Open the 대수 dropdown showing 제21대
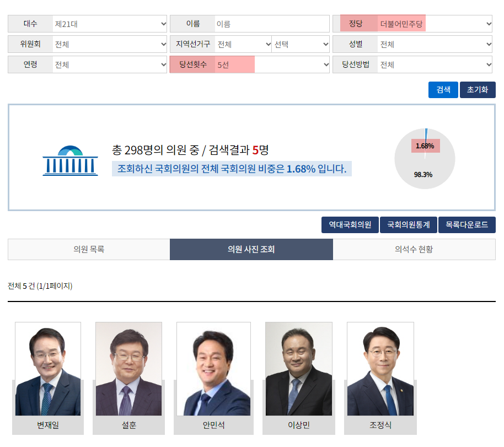The height and width of the screenshot is (447, 504). [x=110, y=24]
